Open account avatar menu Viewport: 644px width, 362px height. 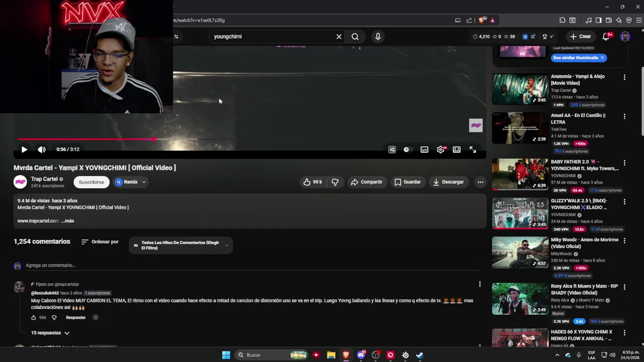(625, 36)
